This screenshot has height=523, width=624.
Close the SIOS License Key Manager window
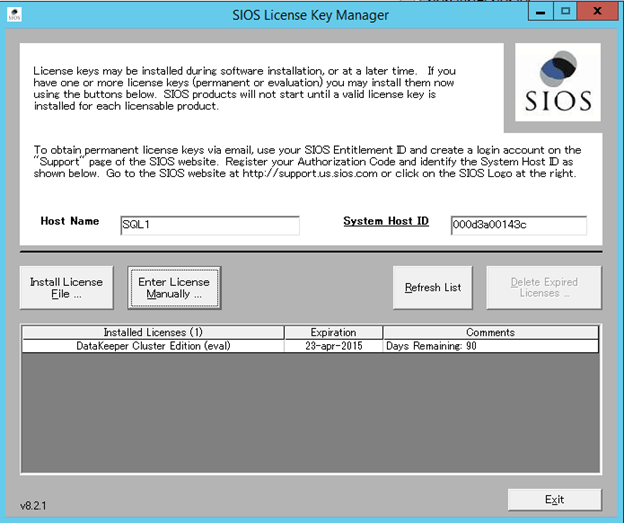tap(597, 12)
